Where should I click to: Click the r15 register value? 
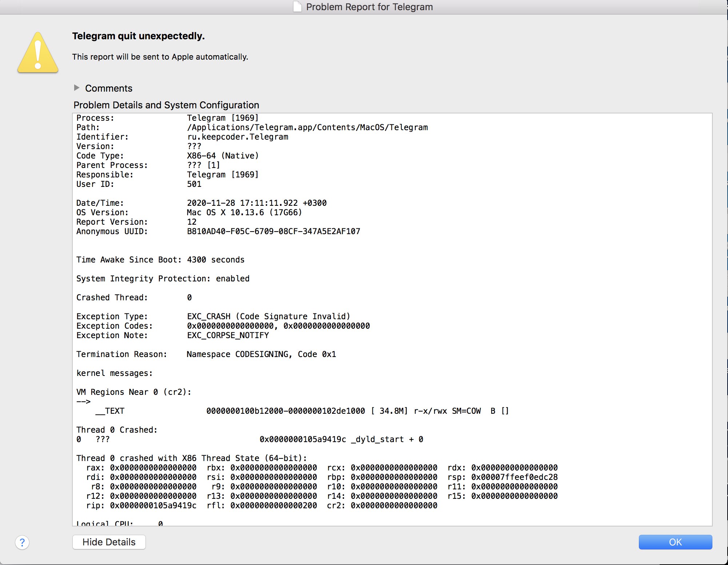[515, 496]
